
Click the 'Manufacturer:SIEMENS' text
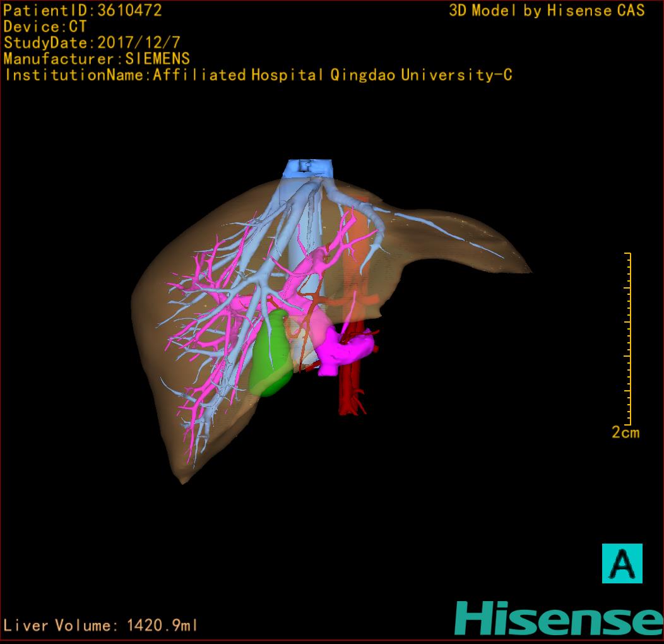click(x=97, y=59)
